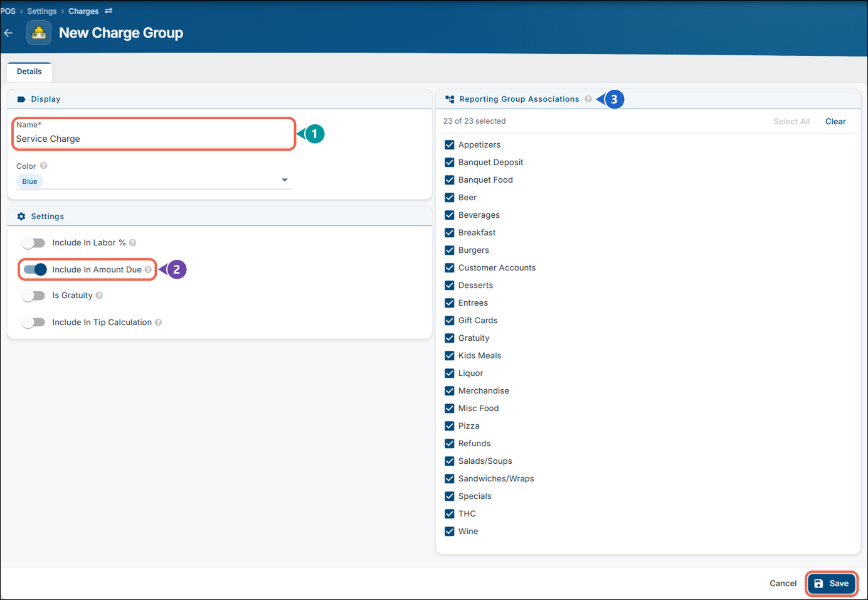Open help icon for Include In Tip Calculation
This screenshot has height=600, width=868.
coord(158,322)
